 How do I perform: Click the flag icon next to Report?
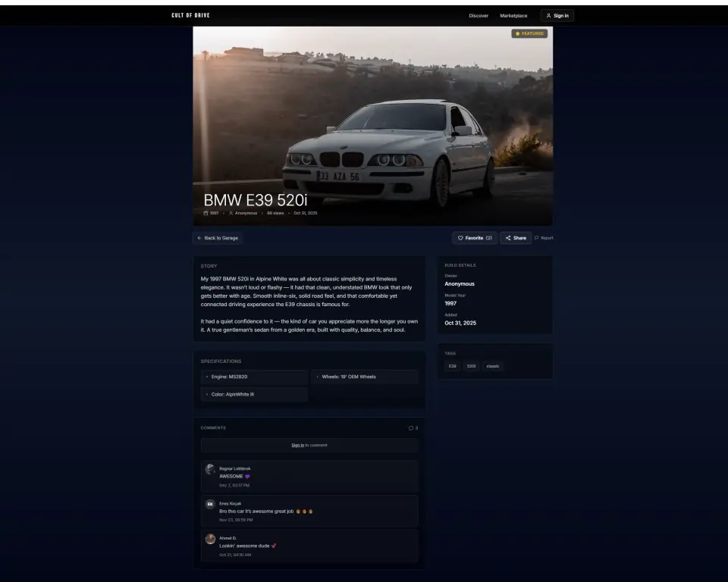pos(537,238)
